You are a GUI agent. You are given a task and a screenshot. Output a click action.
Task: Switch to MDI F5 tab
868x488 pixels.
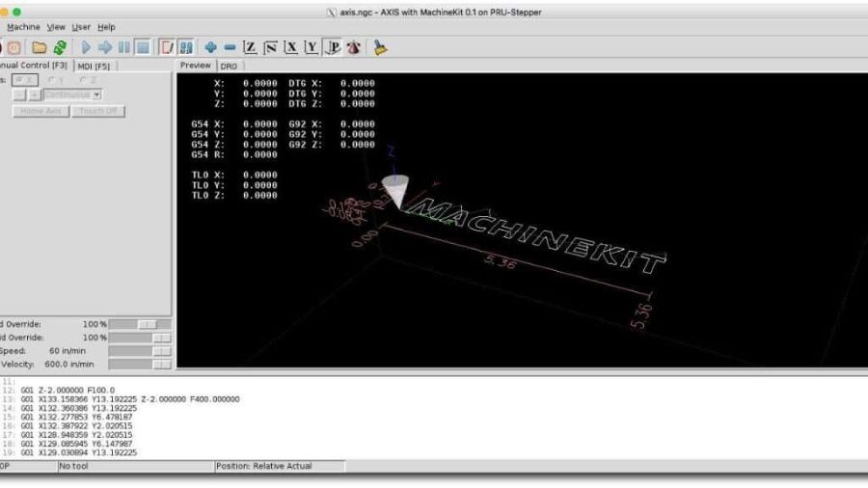pos(94,67)
